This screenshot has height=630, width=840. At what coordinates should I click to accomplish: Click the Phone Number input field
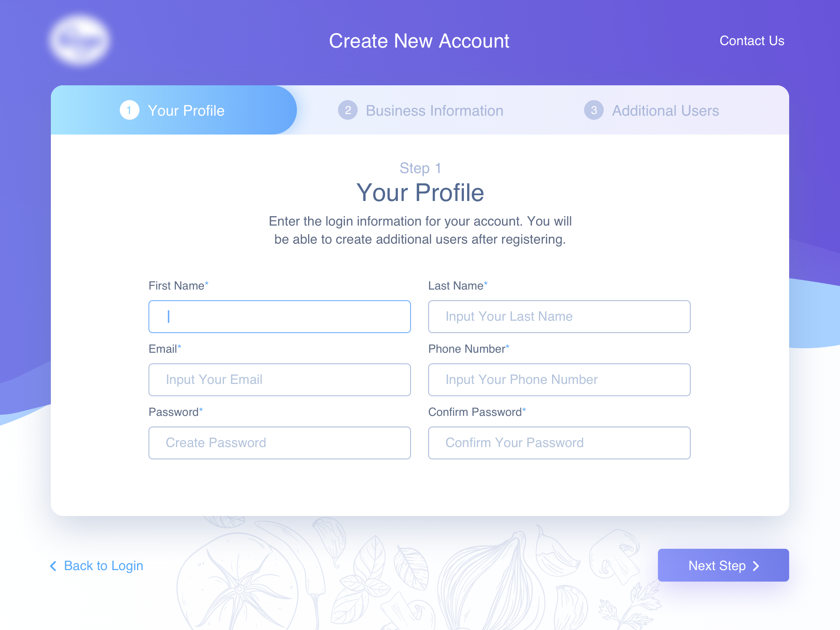point(560,379)
